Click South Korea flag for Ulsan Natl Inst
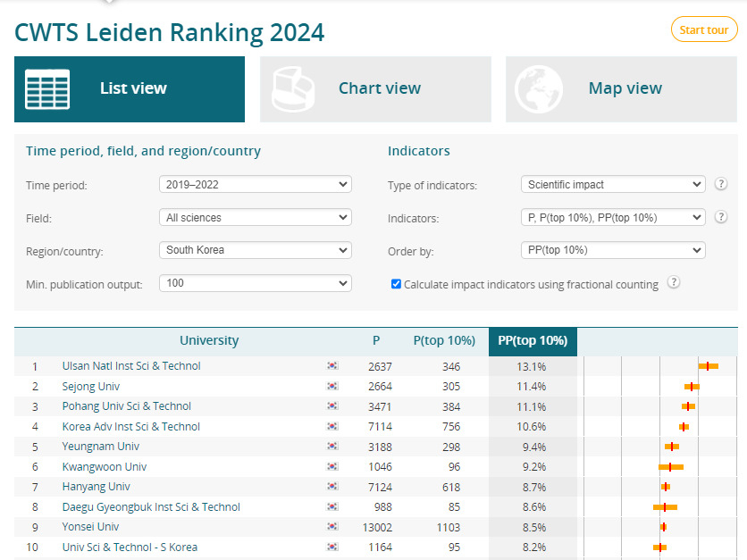Viewport: 747px width, 560px height. pyautogui.click(x=332, y=365)
